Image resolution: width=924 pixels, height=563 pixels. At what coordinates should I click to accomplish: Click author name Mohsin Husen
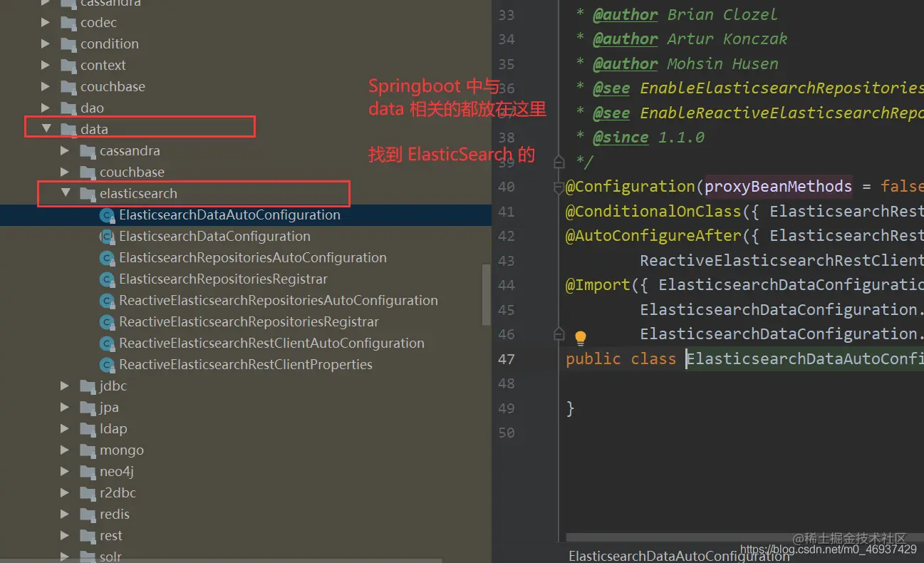click(x=722, y=64)
